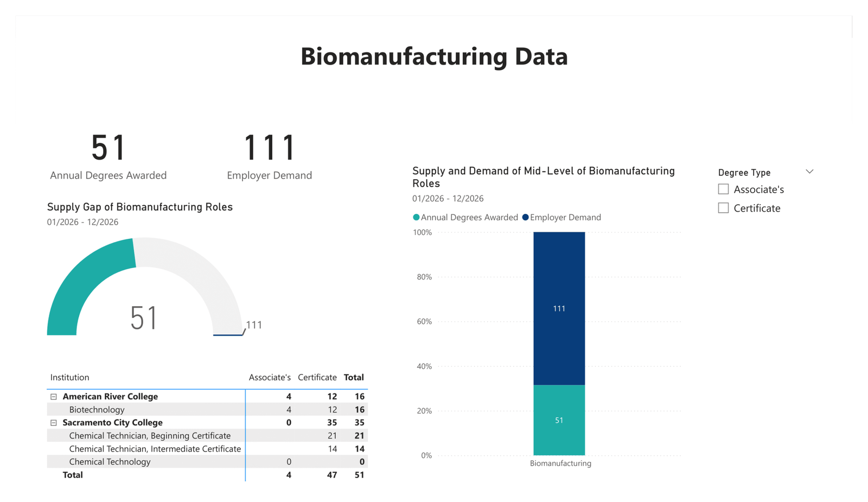
Task: Select Chemical Technician, Beginning Certificate row
Action: click(x=150, y=436)
